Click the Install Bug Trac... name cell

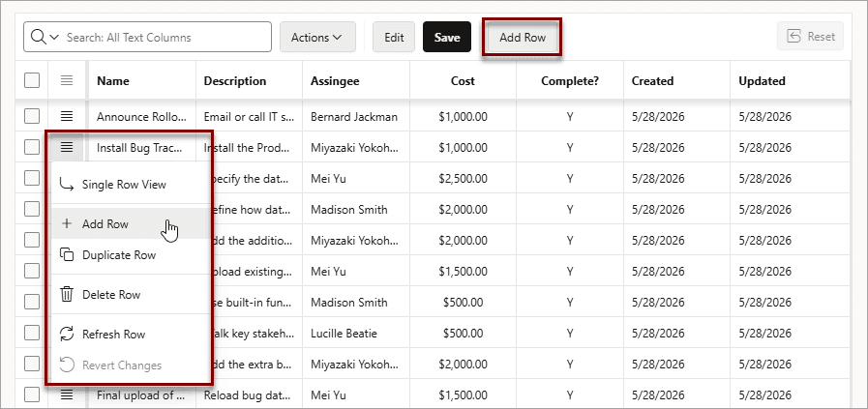coord(141,148)
